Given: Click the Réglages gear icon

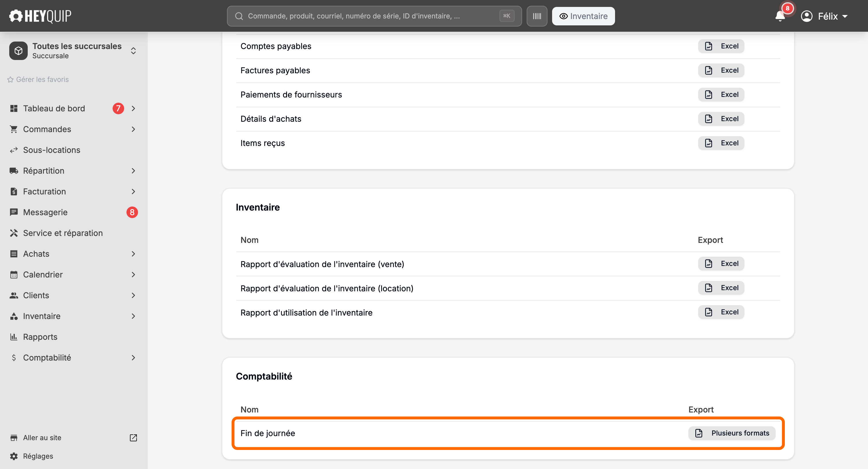Looking at the screenshot, I should [x=14, y=456].
